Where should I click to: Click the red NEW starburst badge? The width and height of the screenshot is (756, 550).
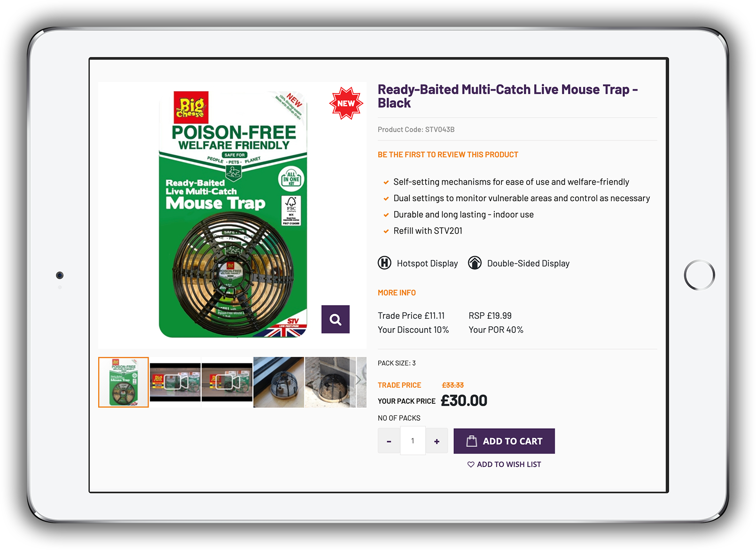[x=346, y=103]
